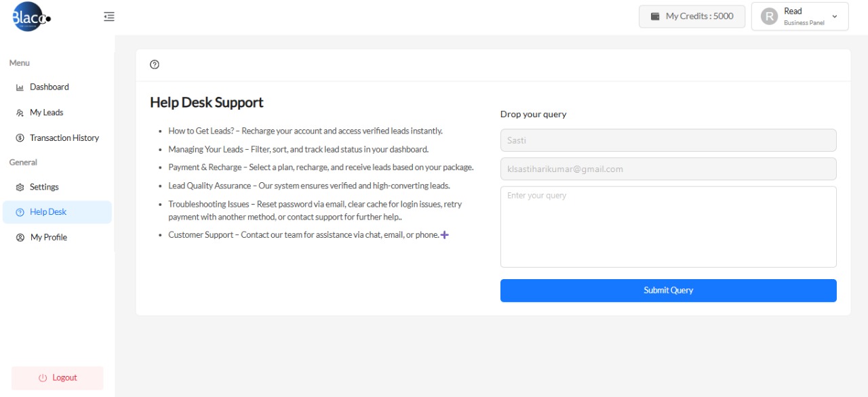868x397 pixels.
Task: Click the Troubleshooting Issues bullet
Action: [x=315, y=211]
